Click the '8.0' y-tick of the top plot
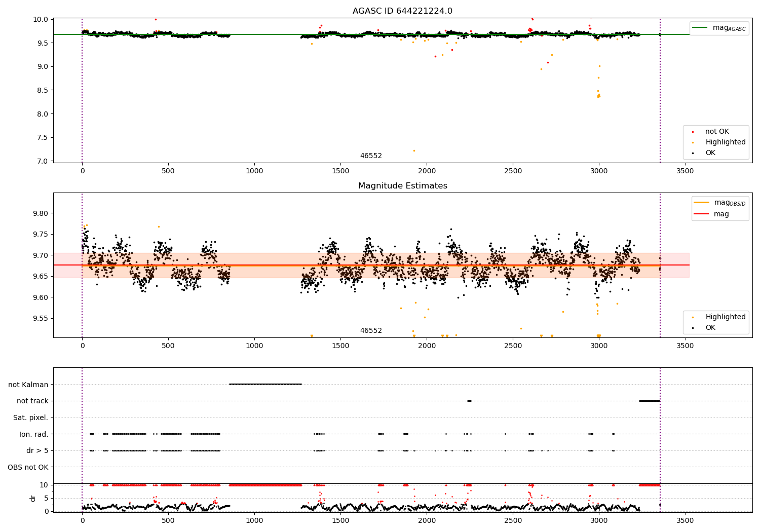The image size is (760, 532). (x=44, y=114)
